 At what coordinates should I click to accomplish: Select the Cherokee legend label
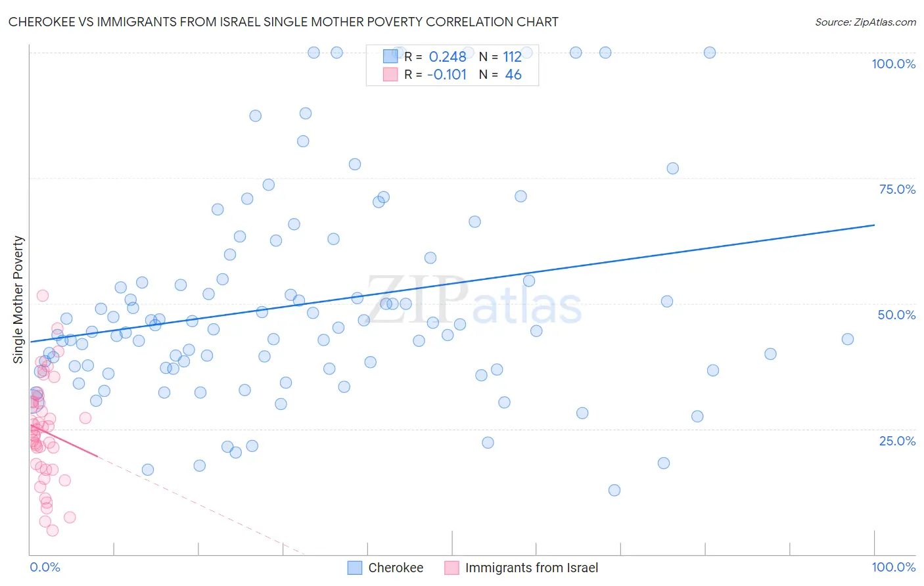click(396, 568)
